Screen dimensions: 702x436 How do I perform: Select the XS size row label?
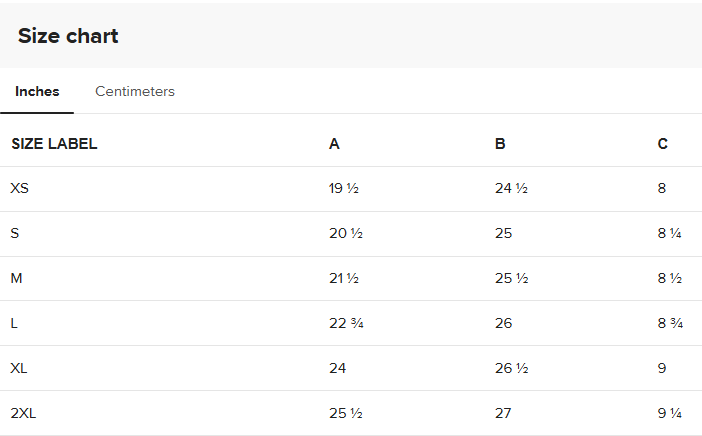19,188
